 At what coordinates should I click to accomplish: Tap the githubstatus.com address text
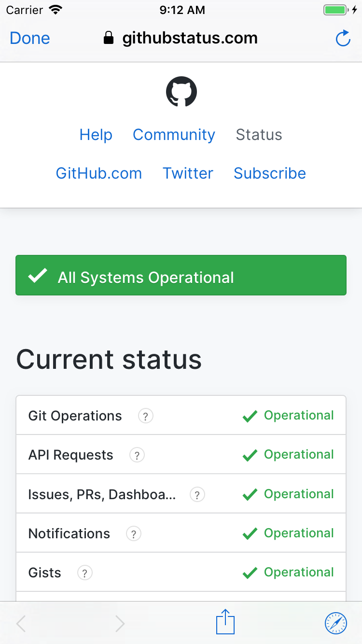(x=190, y=38)
